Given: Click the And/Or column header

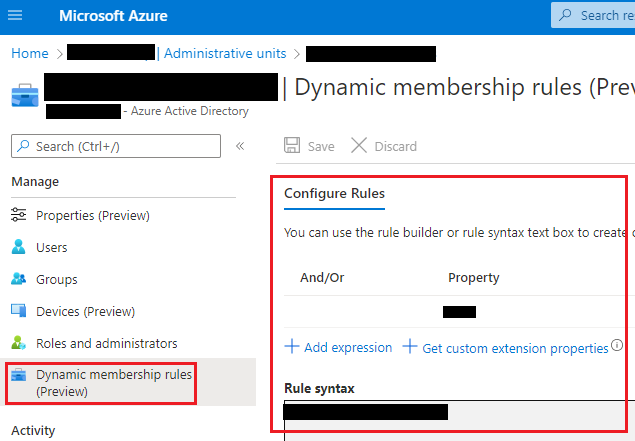Looking at the screenshot, I should pos(322,278).
